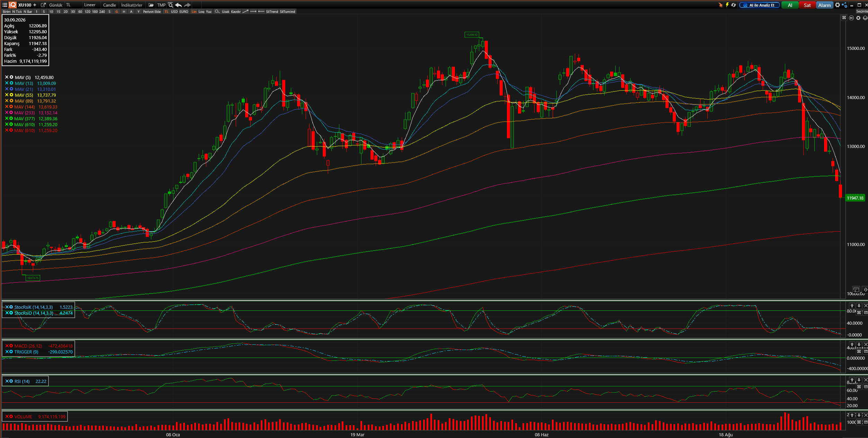Click the share chart icon

pyautogui.click(x=844, y=5)
